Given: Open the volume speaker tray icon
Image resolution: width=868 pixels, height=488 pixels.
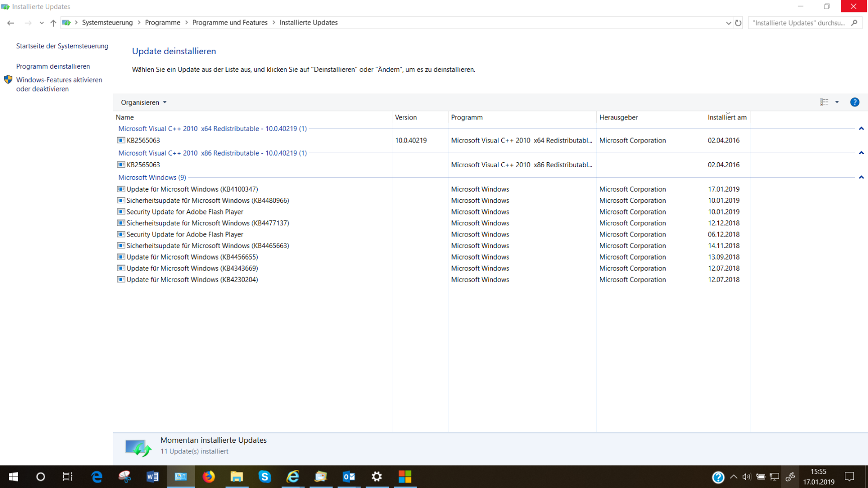Looking at the screenshot, I should pyautogui.click(x=747, y=477).
